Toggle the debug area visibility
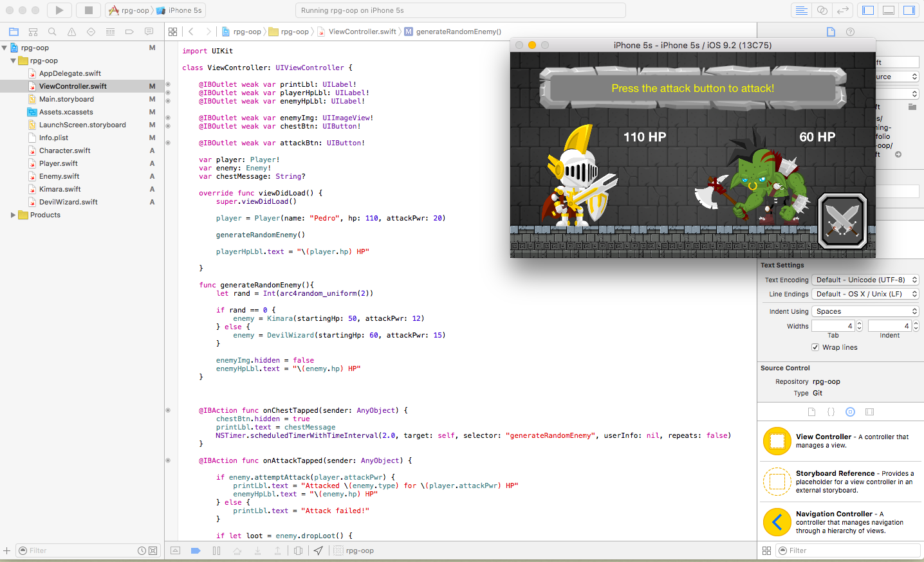Image resolution: width=924 pixels, height=562 pixels. 889,10
